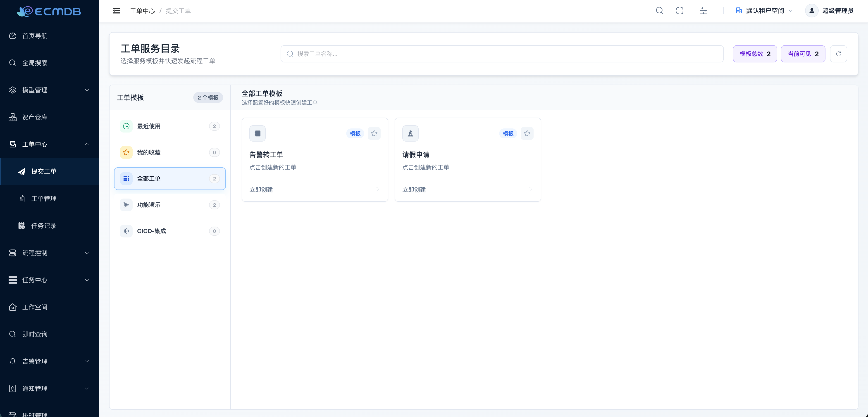868x417 pixels.
Task: Favorite the 请假申请 template with the star
Action: [x=527, y=133]
